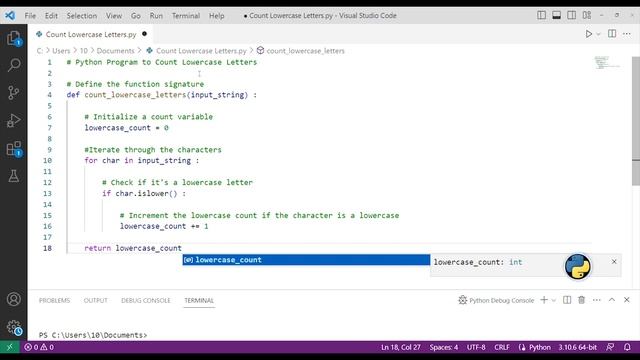Screen dimensions: 640x360
Task: Customize Layout icon in title bar
Action: pyautogui.click(x=587, y=16)
